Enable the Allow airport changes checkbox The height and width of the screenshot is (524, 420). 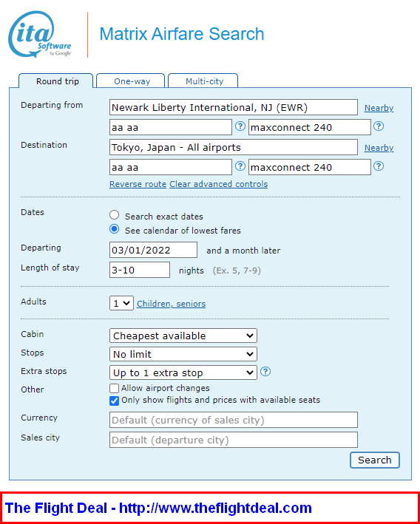tap(114, 388)
